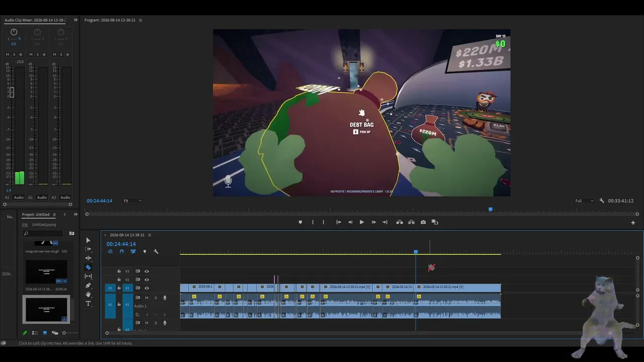This screenshot has width=644, height=362.
Task: Open the Fit zoom level dropdown
Action: pos(133,201)
